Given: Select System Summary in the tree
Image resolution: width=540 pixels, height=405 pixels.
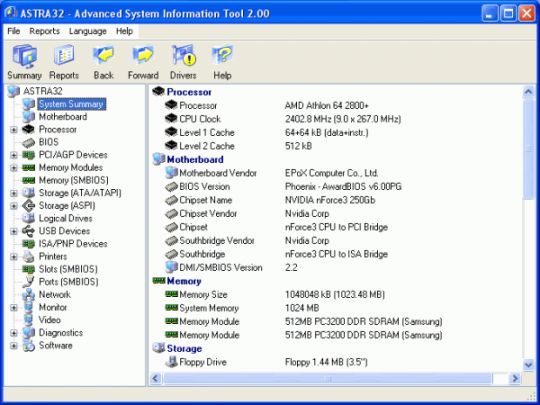Looking at the screenshot, I should point(71,104).
